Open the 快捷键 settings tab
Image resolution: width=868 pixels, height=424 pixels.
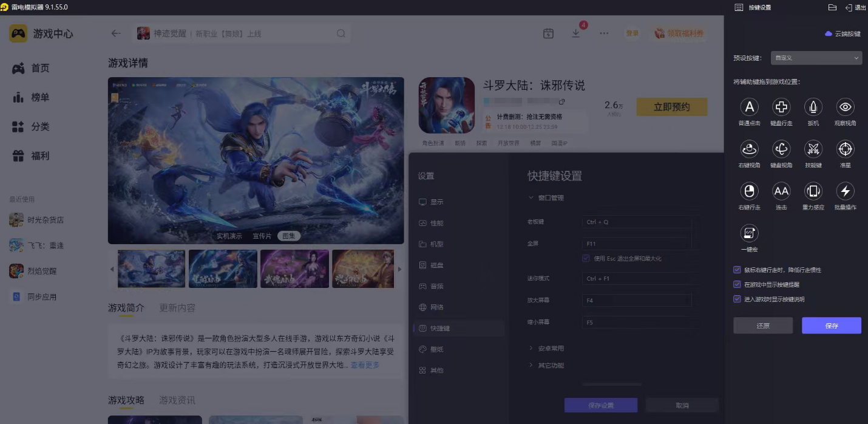click(x=458, y=328)
